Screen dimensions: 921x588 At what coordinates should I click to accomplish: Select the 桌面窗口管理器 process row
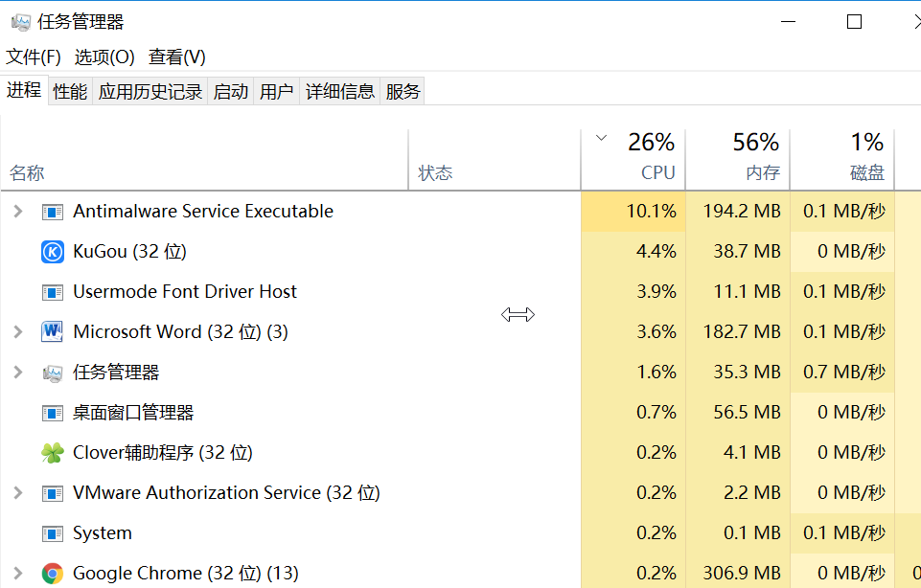460,413
